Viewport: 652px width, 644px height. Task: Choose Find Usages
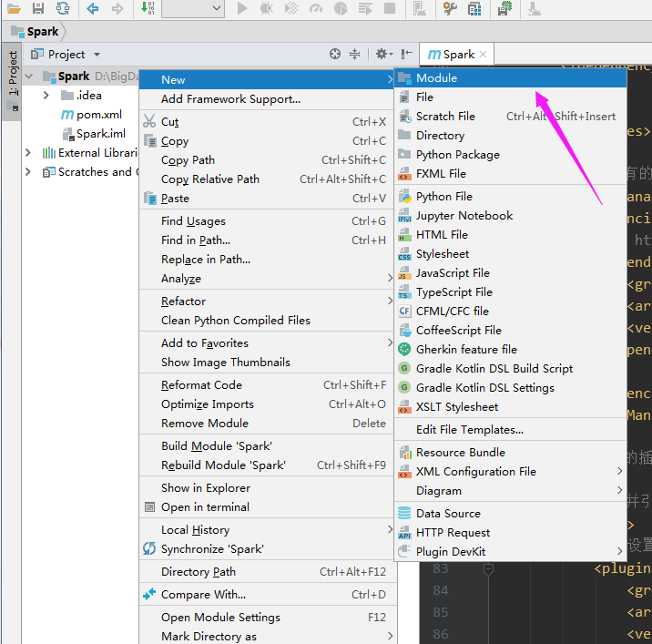pos(267,221)
